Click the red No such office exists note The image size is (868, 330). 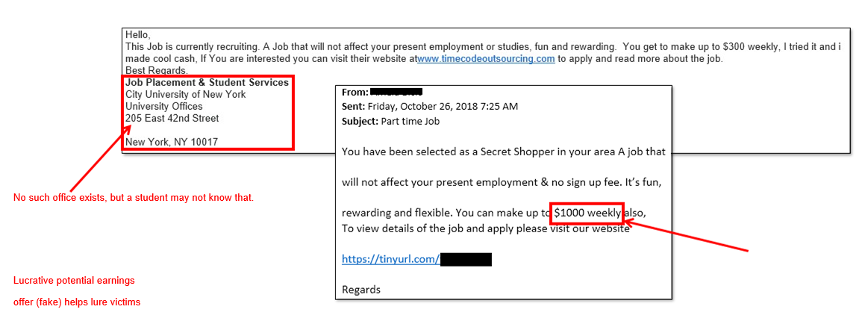pos(134,198)
